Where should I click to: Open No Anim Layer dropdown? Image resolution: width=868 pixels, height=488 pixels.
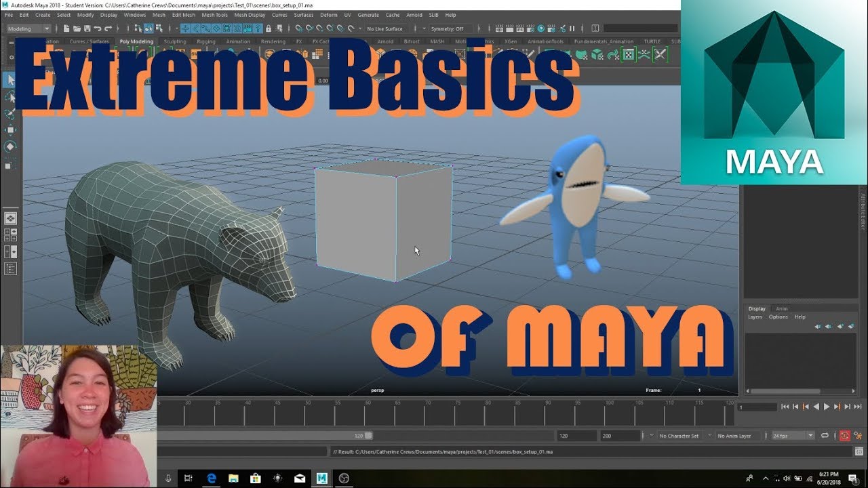coord(736,436)
